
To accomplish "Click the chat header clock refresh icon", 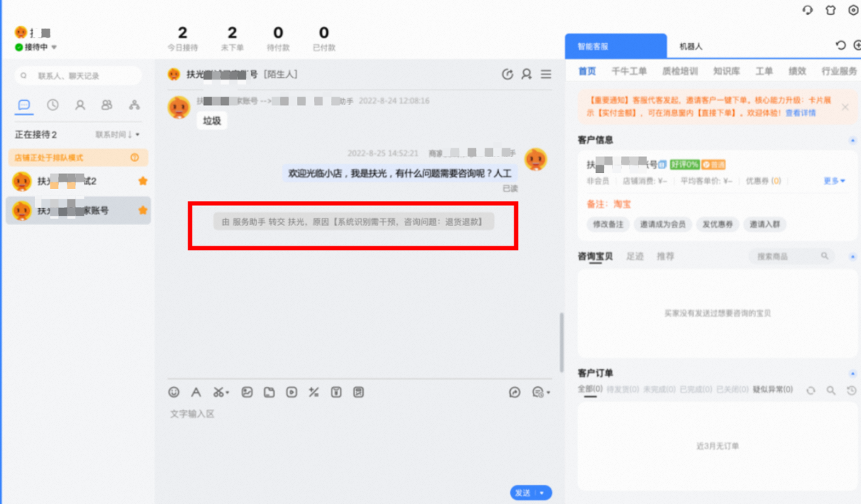I will [507, 74].
